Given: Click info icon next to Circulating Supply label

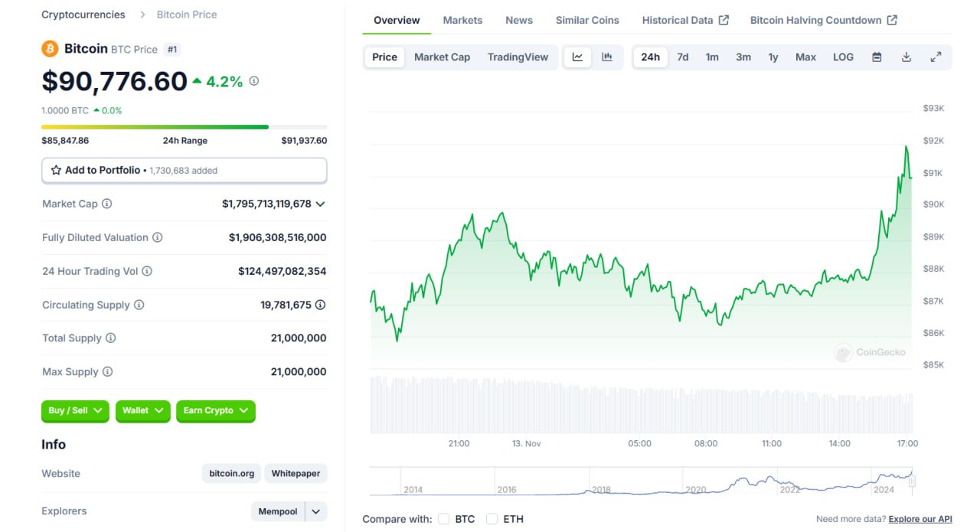Looking at the screenshot, I should tap(139, 305).
